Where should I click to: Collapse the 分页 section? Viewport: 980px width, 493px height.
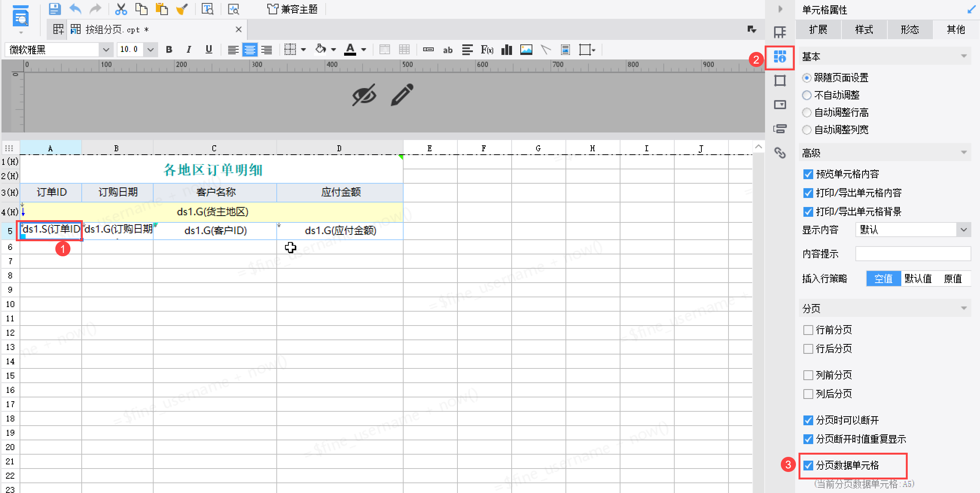[963, 308]
